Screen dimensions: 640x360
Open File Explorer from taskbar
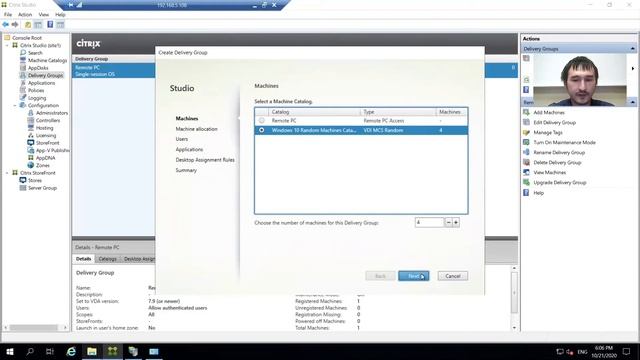pos(92,351)
